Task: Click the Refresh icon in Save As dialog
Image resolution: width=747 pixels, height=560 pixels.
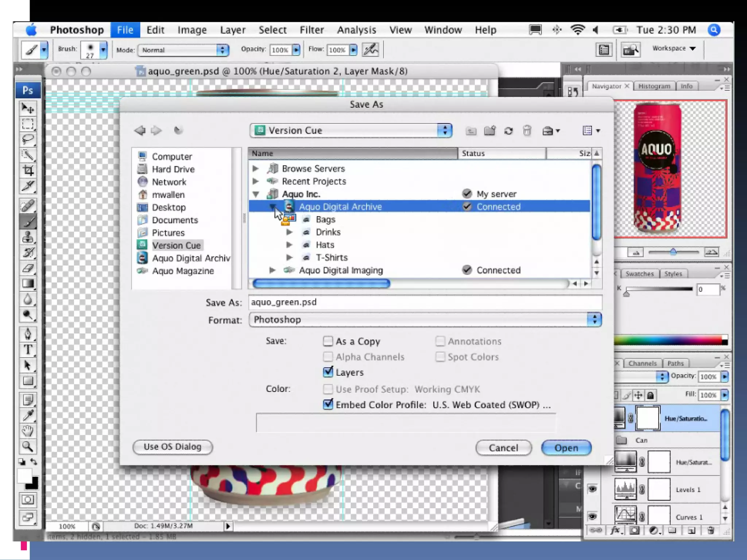Action: [x=508, y=131]
